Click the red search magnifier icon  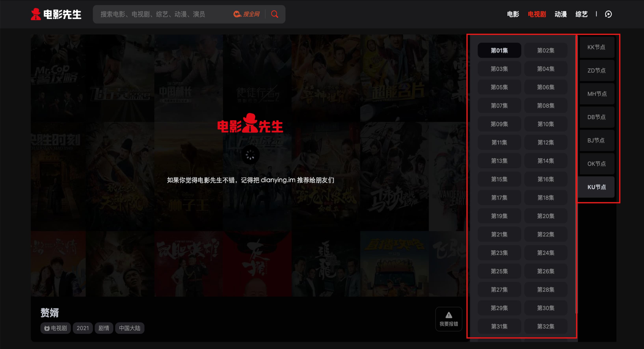point(275,14)
